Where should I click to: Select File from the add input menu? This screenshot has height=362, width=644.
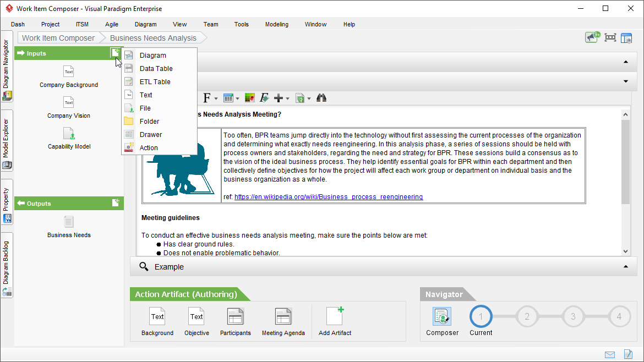point(160,108)
